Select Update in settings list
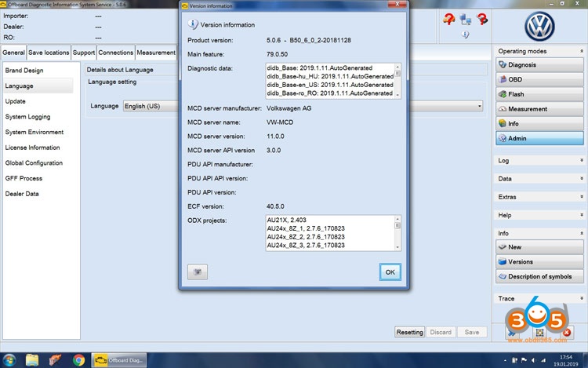 (x=38, y=101)
